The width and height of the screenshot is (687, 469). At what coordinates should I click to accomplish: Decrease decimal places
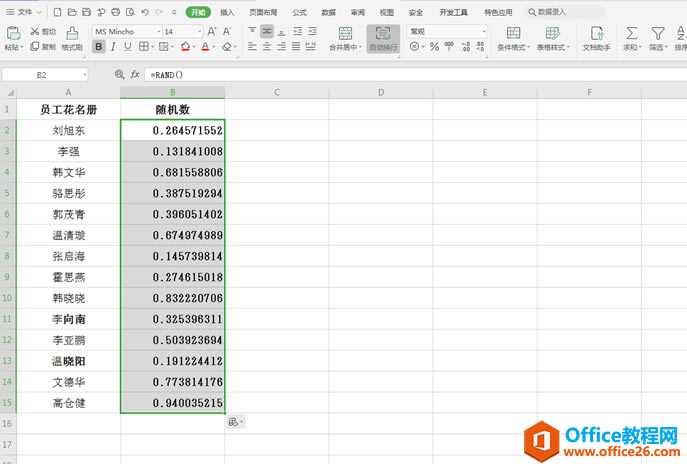pyautogui.click(x=480, y=46)
